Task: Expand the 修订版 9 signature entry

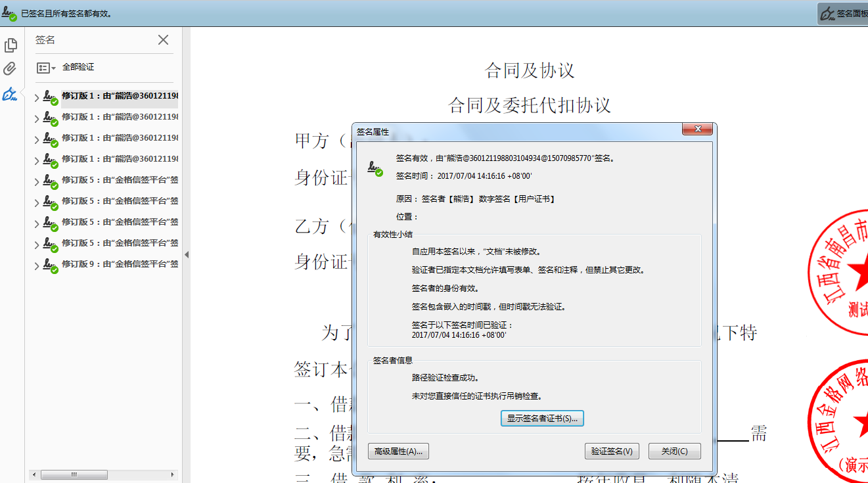Action: [36, 265]
